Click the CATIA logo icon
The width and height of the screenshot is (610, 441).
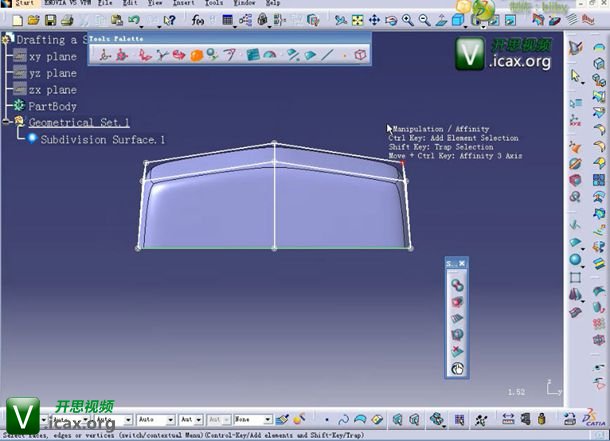coord(594,418)
